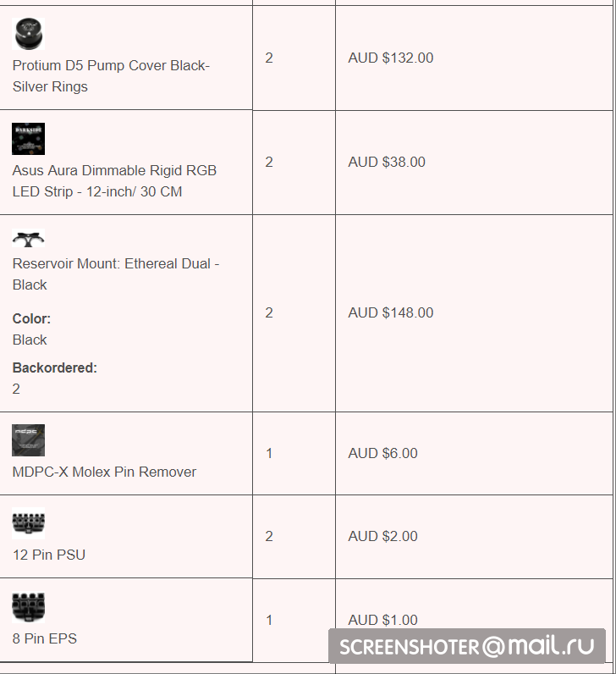Click the 8 Pin EPS product name
This screenshot has height=674, width=616.
pos(45,638)
